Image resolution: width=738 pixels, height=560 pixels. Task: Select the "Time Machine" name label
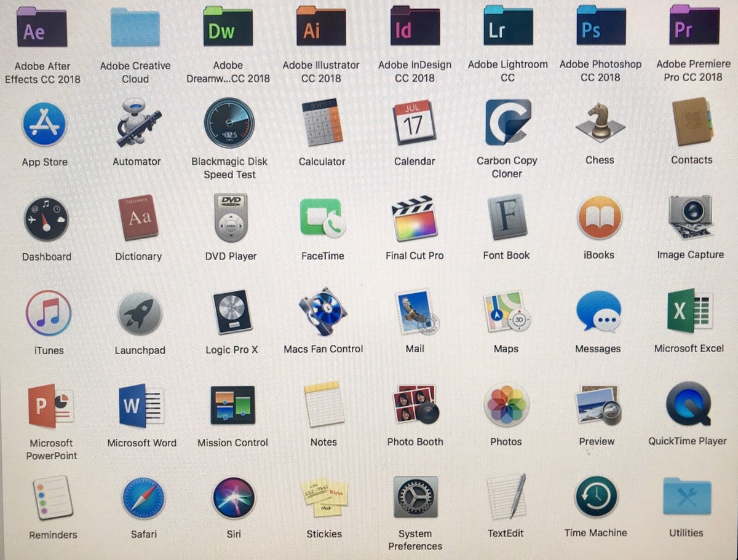(596, 533)
